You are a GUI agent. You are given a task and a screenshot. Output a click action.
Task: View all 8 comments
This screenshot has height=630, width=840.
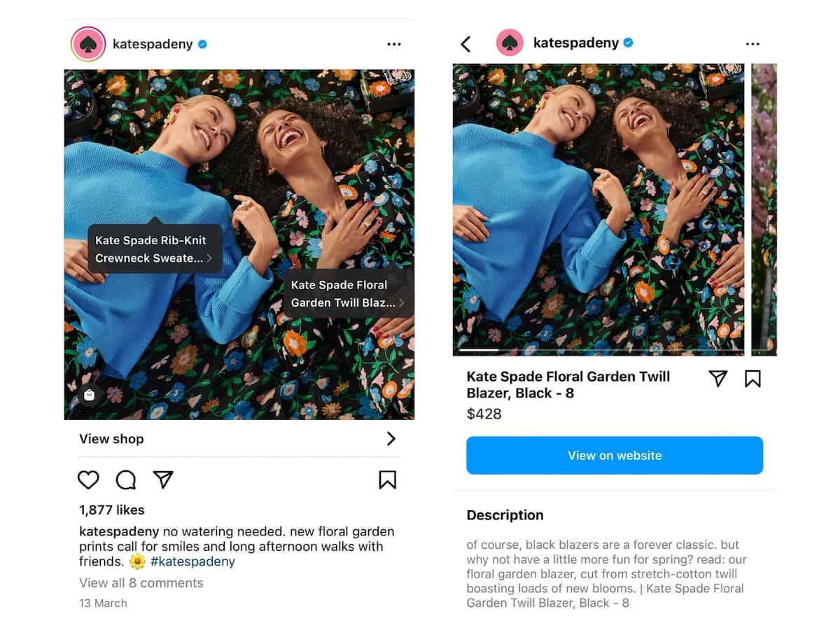coord(141,583)
